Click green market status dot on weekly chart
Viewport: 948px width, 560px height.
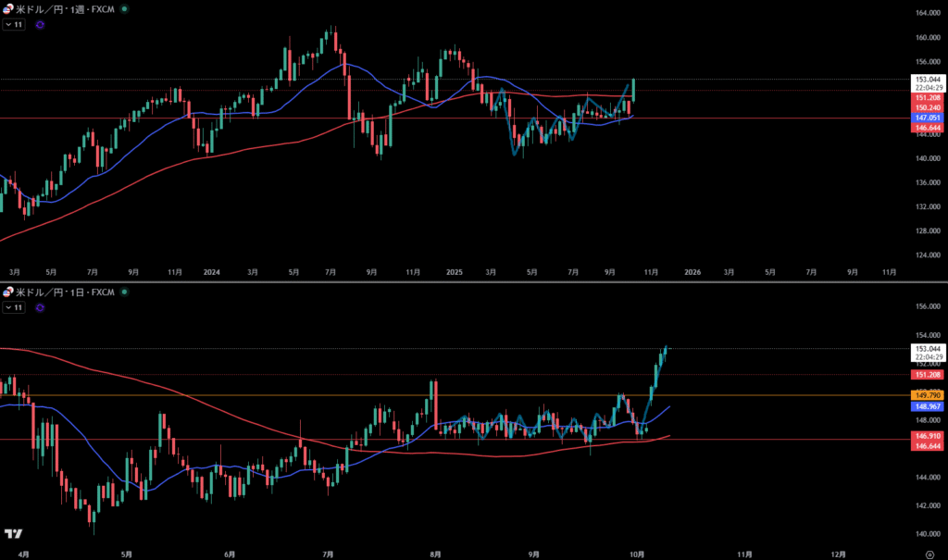coord(125,8)
